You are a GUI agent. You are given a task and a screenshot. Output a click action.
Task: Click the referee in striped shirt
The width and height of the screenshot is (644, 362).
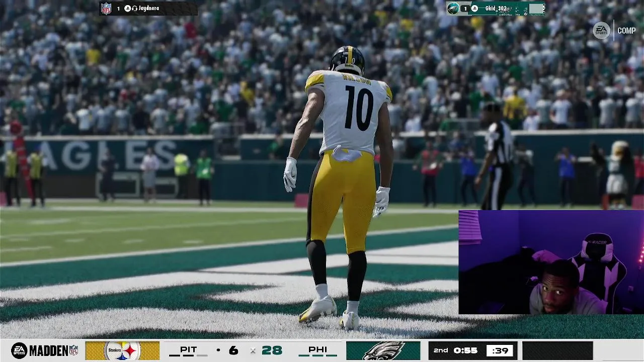[x=496, y=156]
